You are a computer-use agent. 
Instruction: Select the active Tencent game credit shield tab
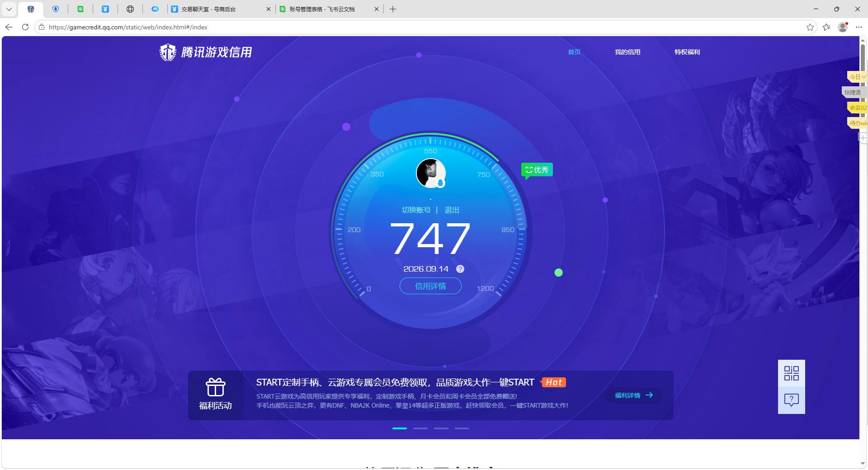coord(31,9)
